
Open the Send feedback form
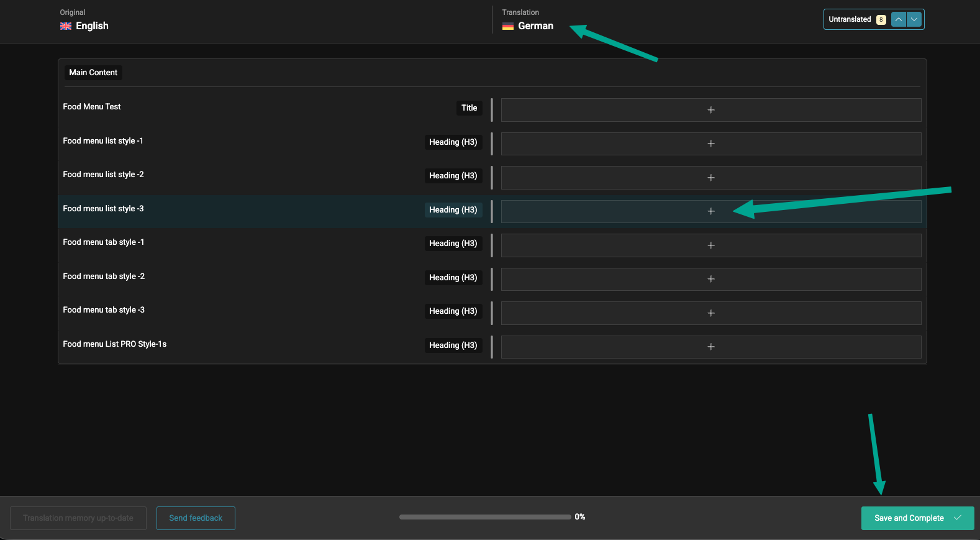tap(196, 518)
